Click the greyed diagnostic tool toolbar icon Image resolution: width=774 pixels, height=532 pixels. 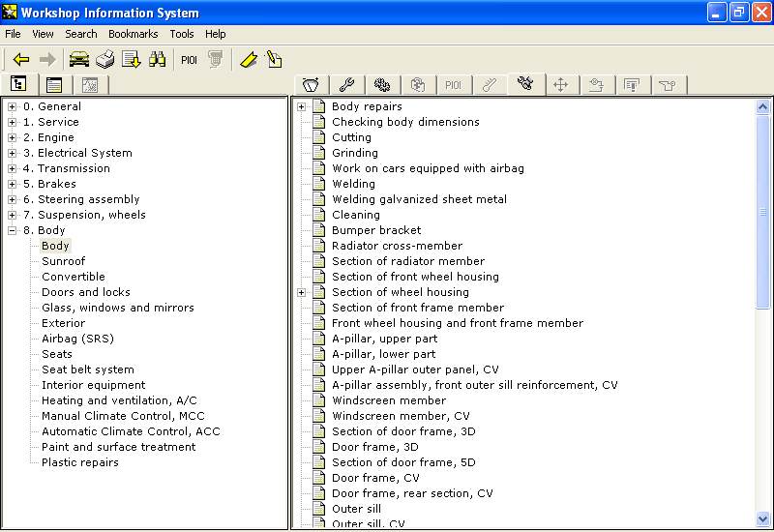(215, 60)
